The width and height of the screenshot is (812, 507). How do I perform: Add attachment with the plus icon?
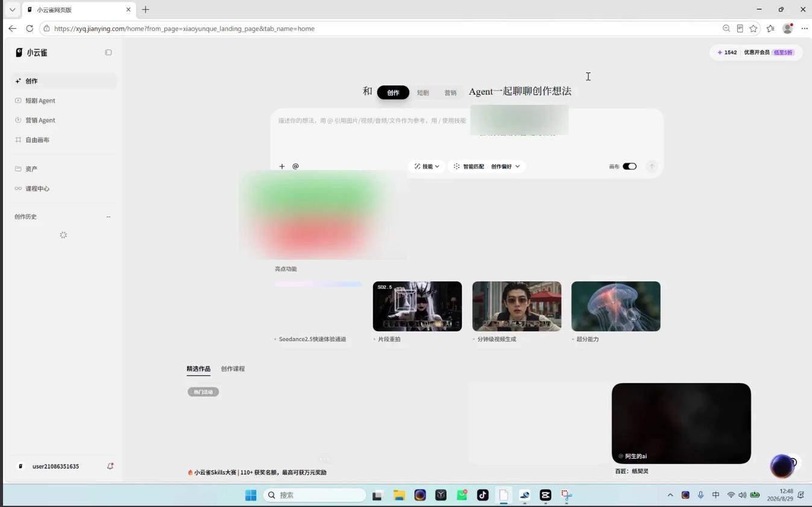282,166
